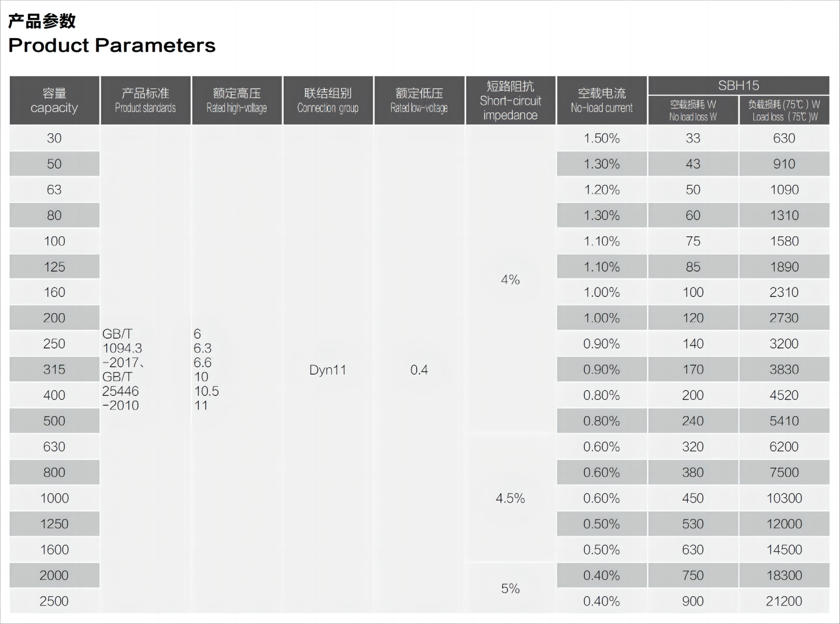Click the GB/T 1094.3-2017 standards text
Screen dimensions: 840x624
point(122,348)
